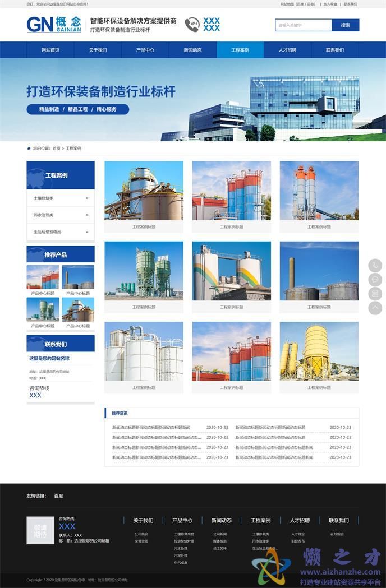Click the floating QR code icon
The height and width of the screenshot is (588, 386).
click(x=375, y=294)
